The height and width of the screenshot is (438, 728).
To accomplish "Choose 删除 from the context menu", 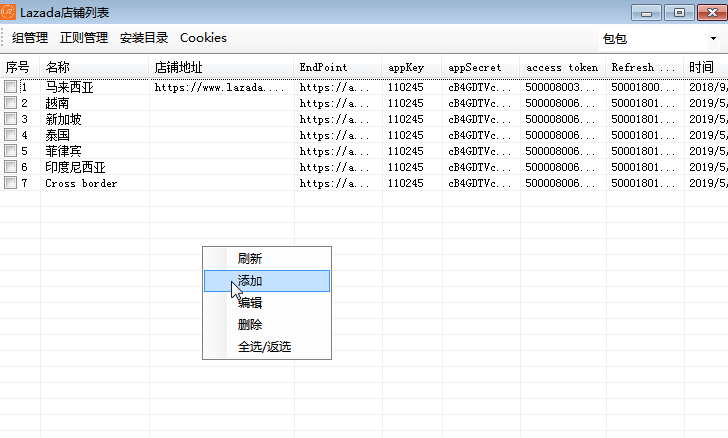I will point(250,325).
